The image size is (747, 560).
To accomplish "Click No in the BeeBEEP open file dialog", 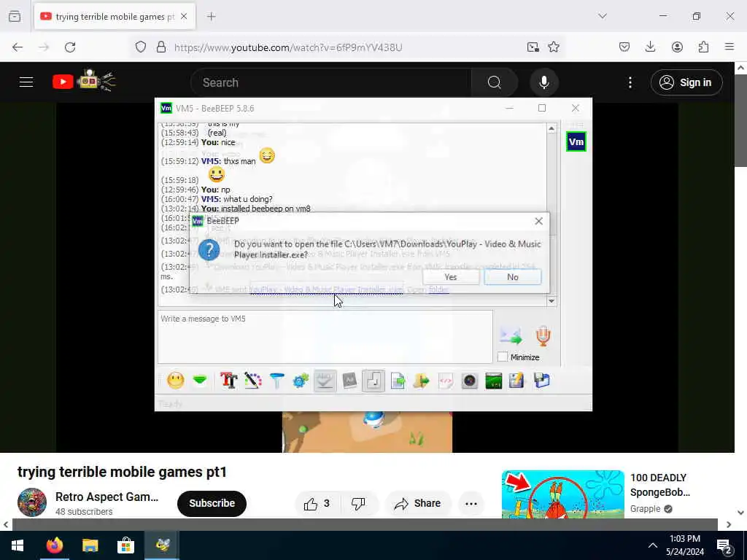I will coord(513,277).
